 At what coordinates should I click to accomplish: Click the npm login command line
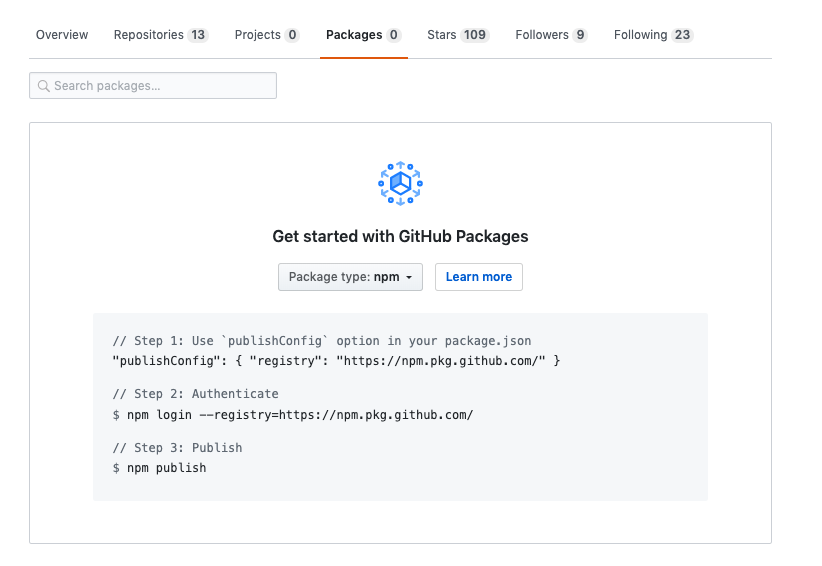pos(293,414)
